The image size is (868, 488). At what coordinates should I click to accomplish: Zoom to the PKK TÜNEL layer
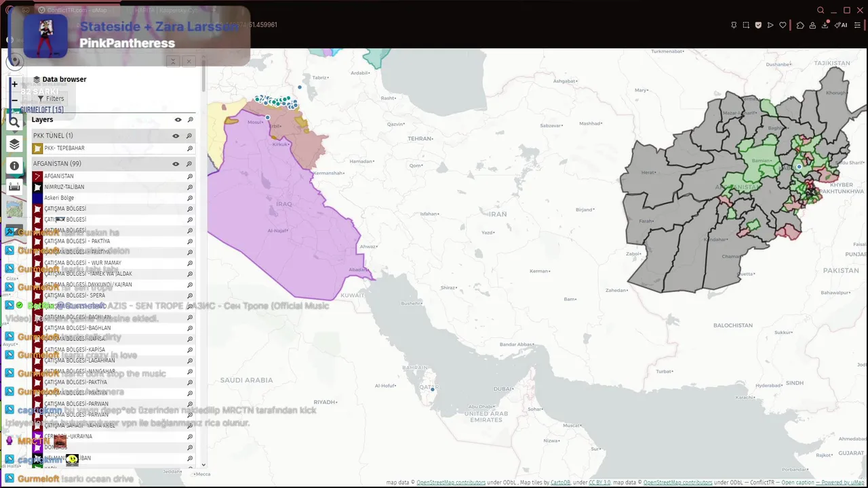coord(190,136)
